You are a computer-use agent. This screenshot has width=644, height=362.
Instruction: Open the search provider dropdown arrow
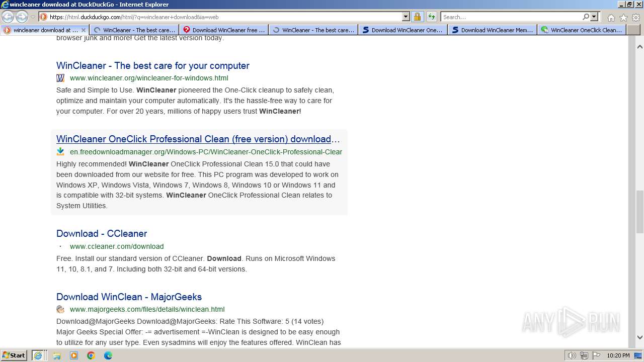click(594, 17)
